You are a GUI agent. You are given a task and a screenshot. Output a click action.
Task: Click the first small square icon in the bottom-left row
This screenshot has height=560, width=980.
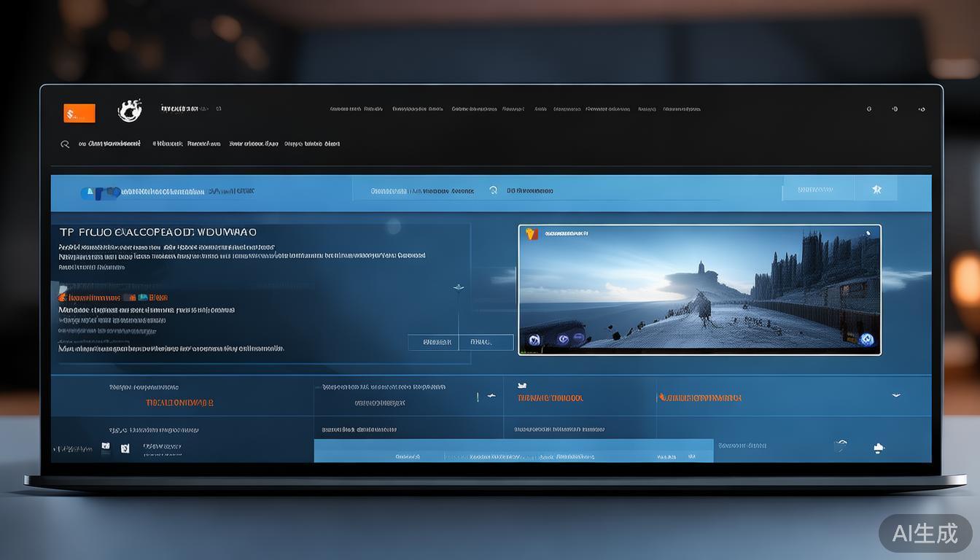click(106, 447)
